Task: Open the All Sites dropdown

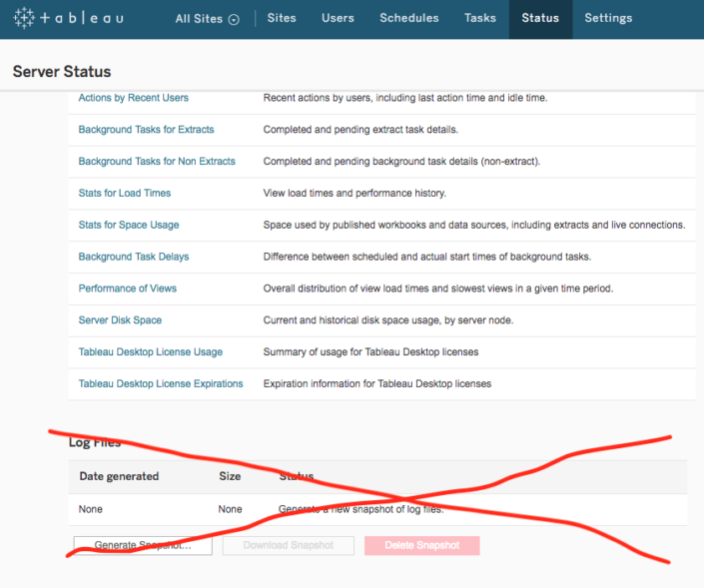Action: pos(207,19)
